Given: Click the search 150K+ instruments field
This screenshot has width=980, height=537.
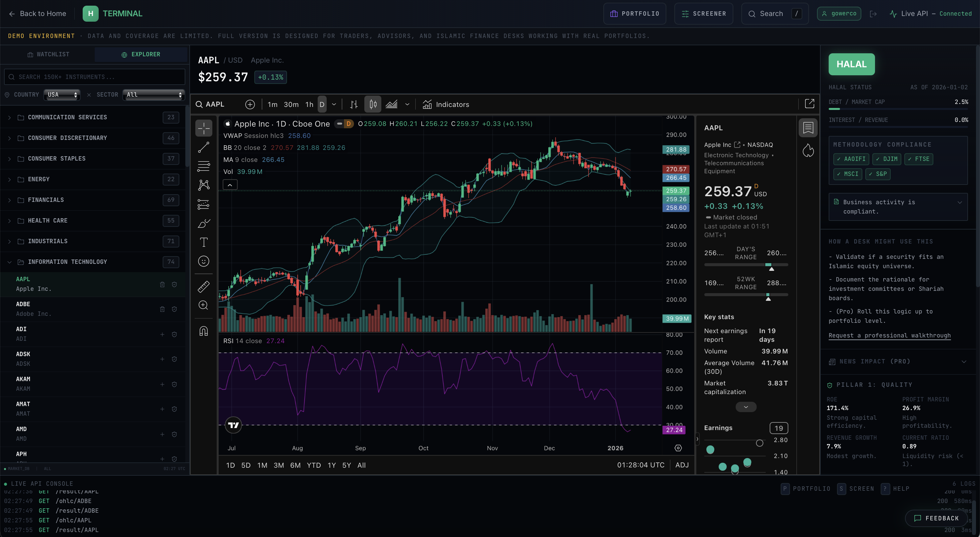Looking at the screenshot, I should pos(95,77).
